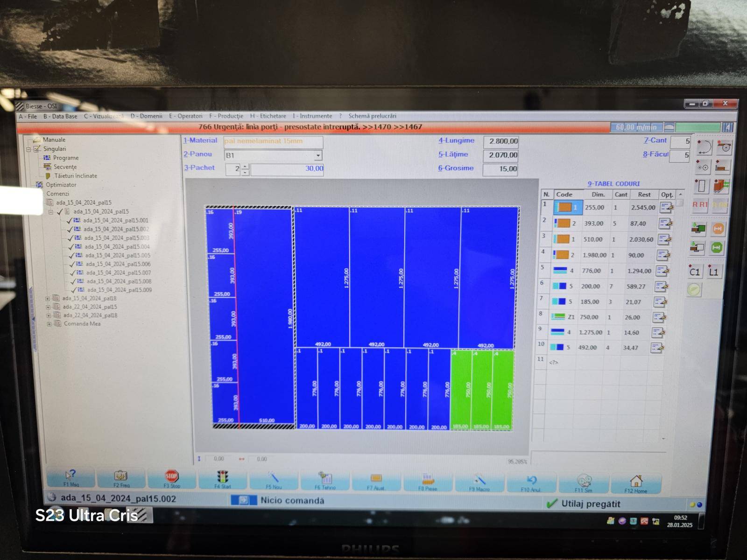
Task: Open the F - Producție menu
Action: 226,116
